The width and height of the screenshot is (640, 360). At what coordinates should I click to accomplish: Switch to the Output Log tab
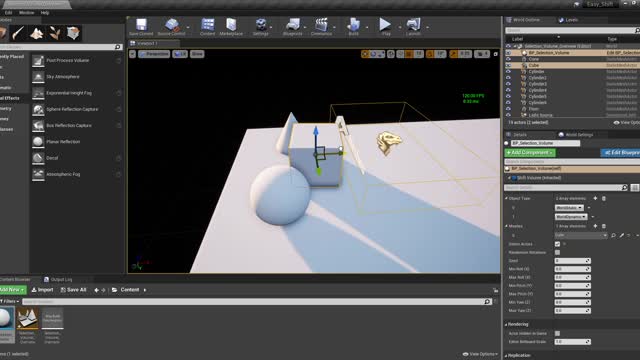58,280
